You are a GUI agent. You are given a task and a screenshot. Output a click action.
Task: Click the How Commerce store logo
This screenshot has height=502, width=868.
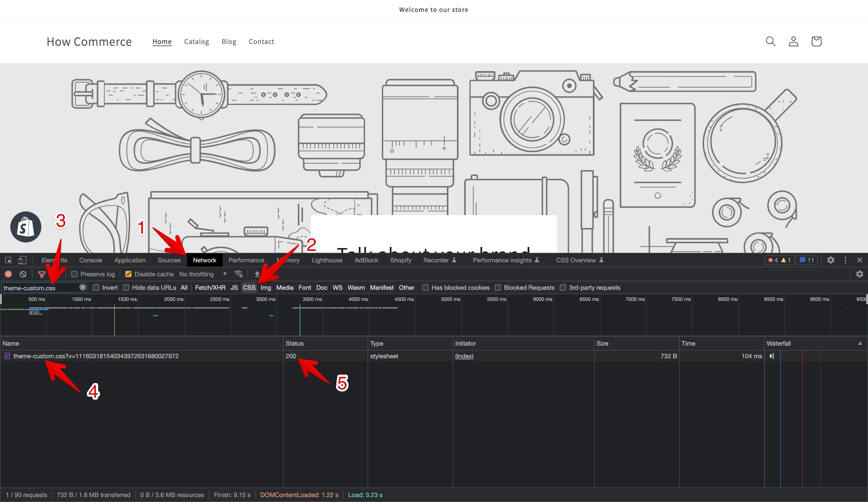[89, 41]
